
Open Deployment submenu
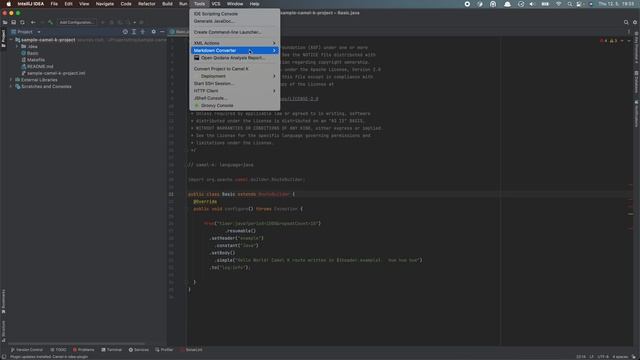pos(235,76)
